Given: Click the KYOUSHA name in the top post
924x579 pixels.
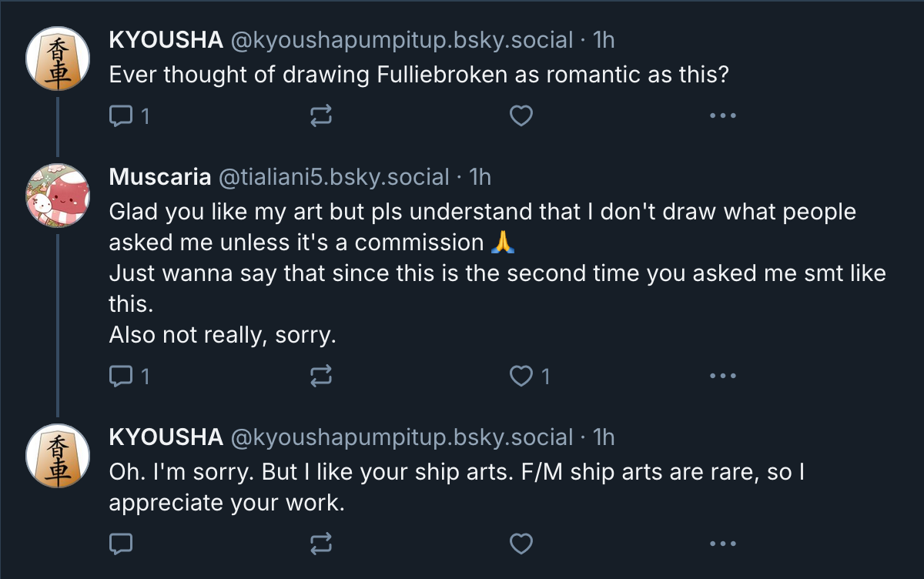Looking at the screenshot, I should (x=166, y=40).
